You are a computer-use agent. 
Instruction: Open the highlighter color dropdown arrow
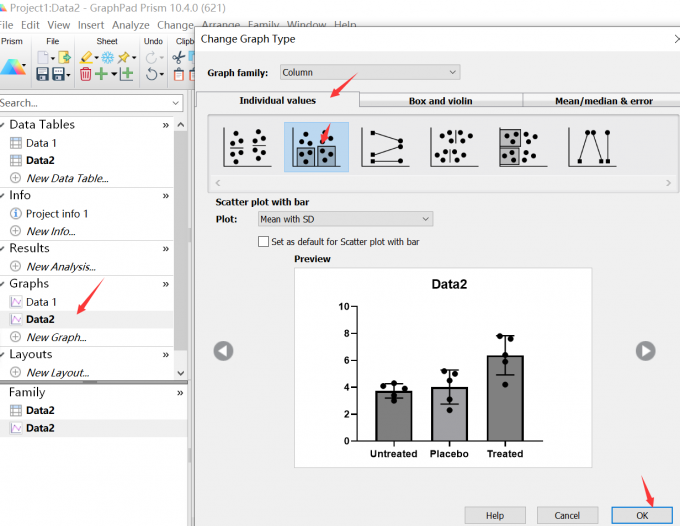pyautogui.click(x=96, y=58)
